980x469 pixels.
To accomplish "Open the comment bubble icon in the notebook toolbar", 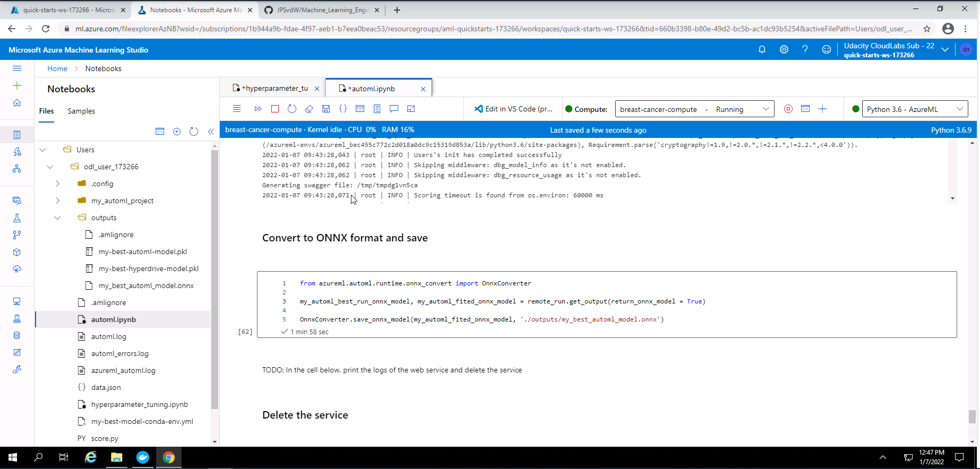I will [x=394, y=109].
